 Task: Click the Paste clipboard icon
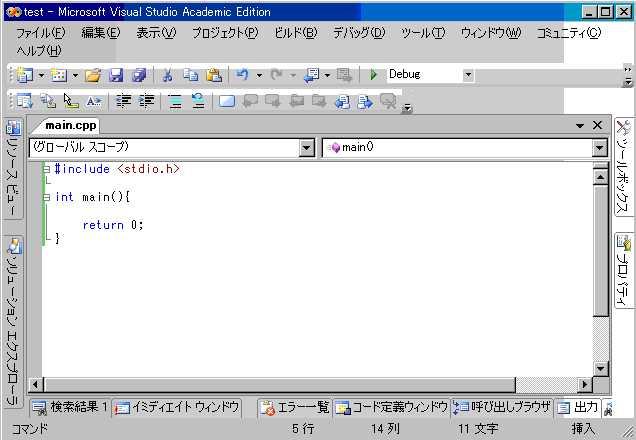pos(214,75)
